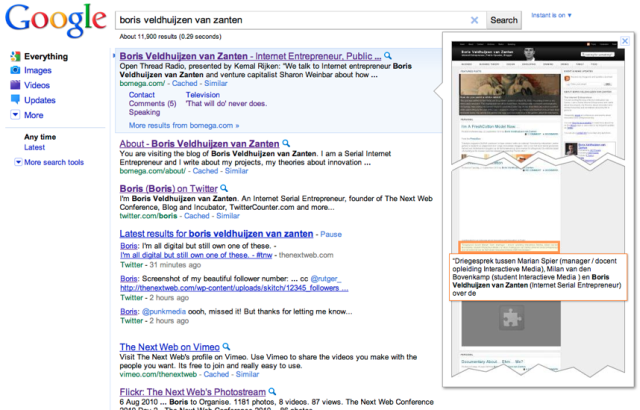
Task: Click the Everything icon in the sidebar
Action: [15, 57]
